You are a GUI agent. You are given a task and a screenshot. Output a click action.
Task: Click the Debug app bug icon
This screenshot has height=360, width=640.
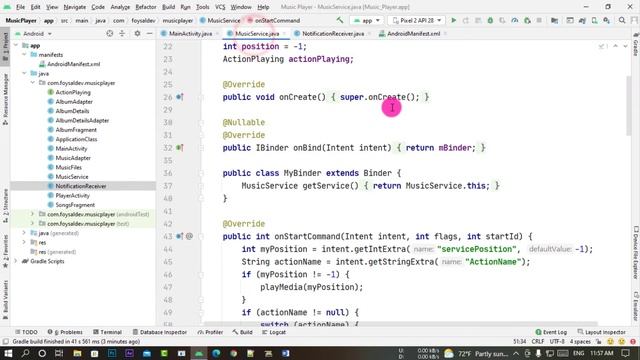(x=490, y=20)
